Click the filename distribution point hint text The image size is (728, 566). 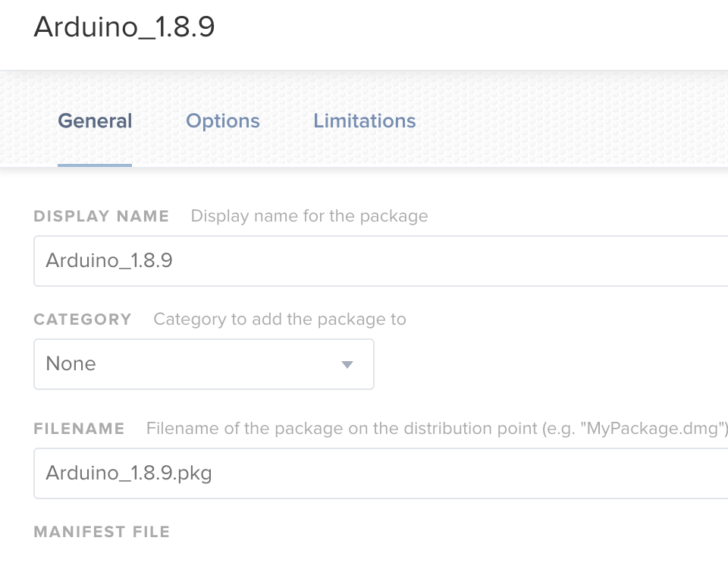coord(437,429)
